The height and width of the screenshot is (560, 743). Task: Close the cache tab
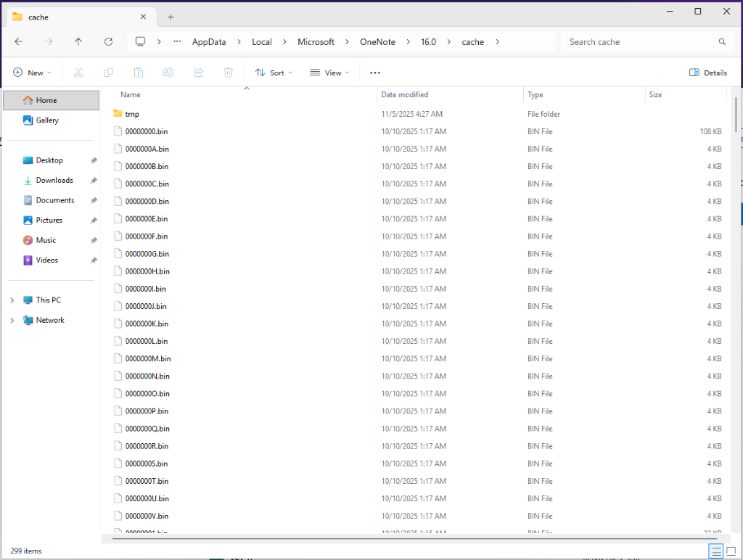143,17
